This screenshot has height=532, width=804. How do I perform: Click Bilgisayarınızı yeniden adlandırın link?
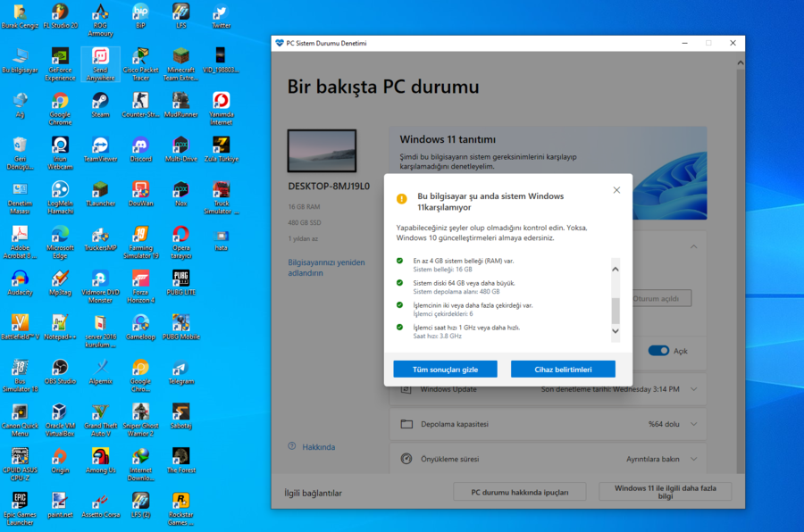(326, 268)
